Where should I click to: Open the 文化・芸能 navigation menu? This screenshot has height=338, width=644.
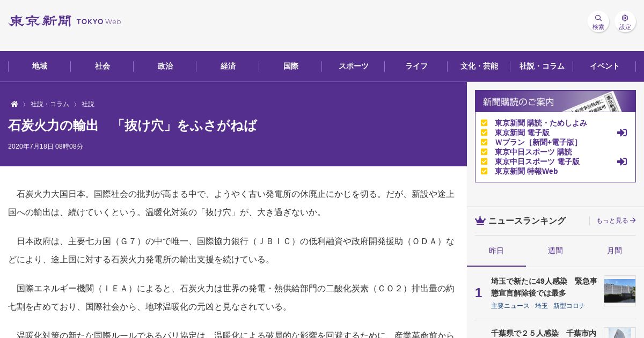coord(479,67)
